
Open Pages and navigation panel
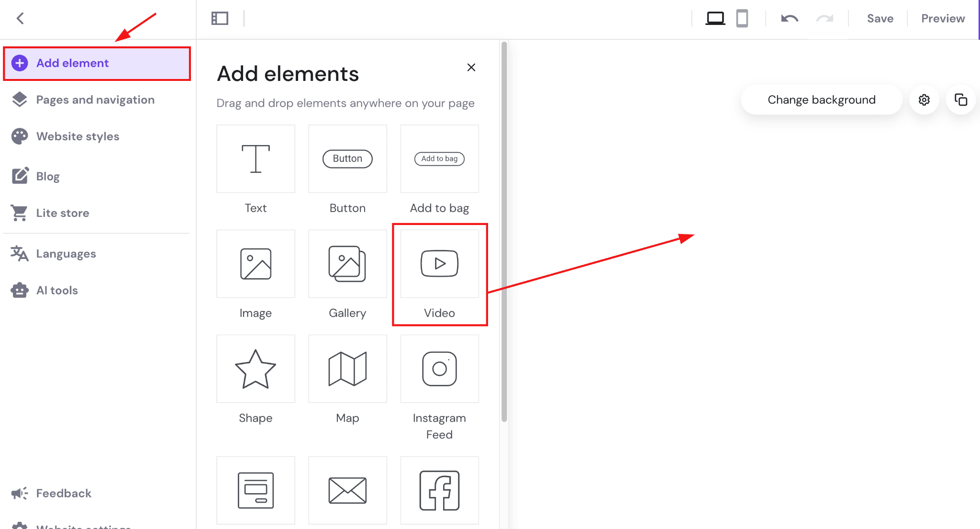tap(95, 99)
